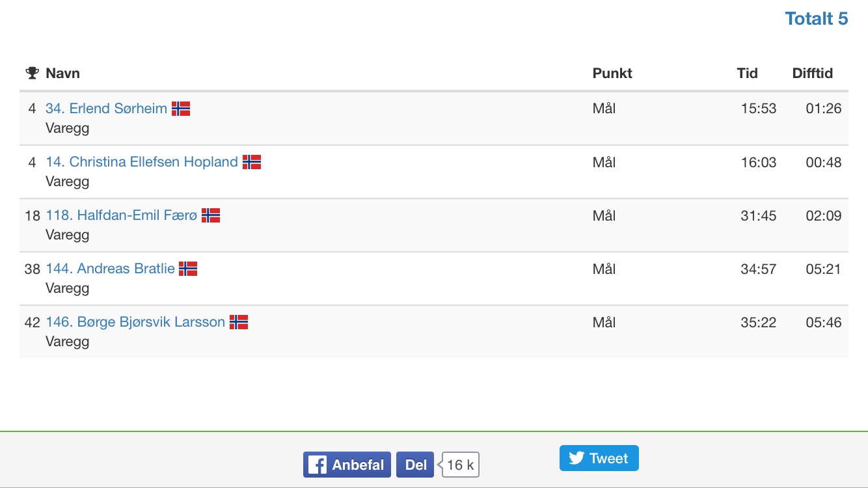The width and height of the screenshot is (868, 488).
Task: Select Børge Bjørsvik Larsson's name link
Action: coord(135,322)
